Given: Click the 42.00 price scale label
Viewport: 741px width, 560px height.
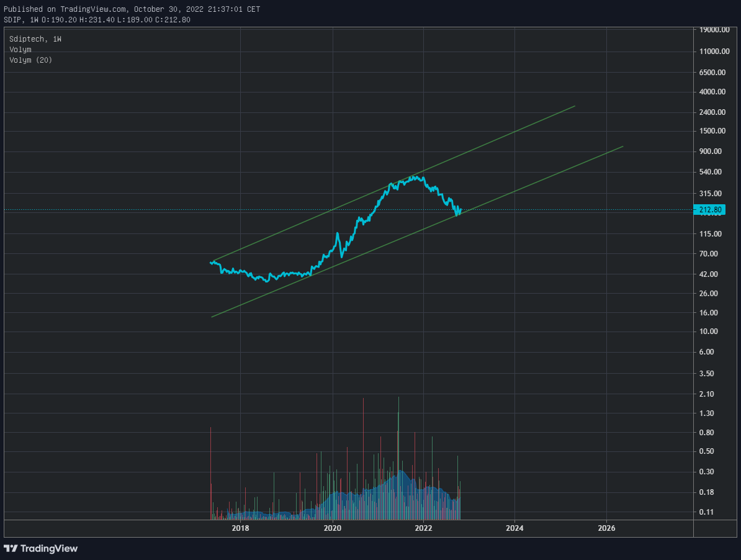Looking at the screenshot, I should 709,274.
